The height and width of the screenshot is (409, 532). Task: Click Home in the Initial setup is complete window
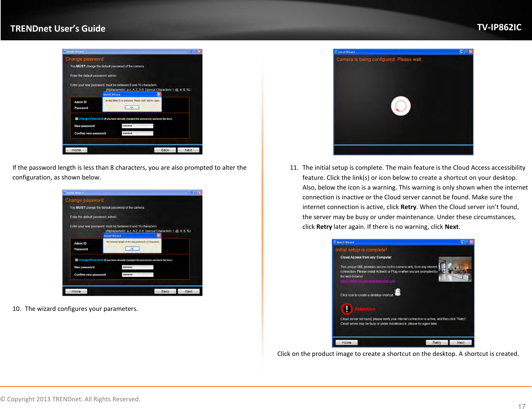tap(346, 343)
